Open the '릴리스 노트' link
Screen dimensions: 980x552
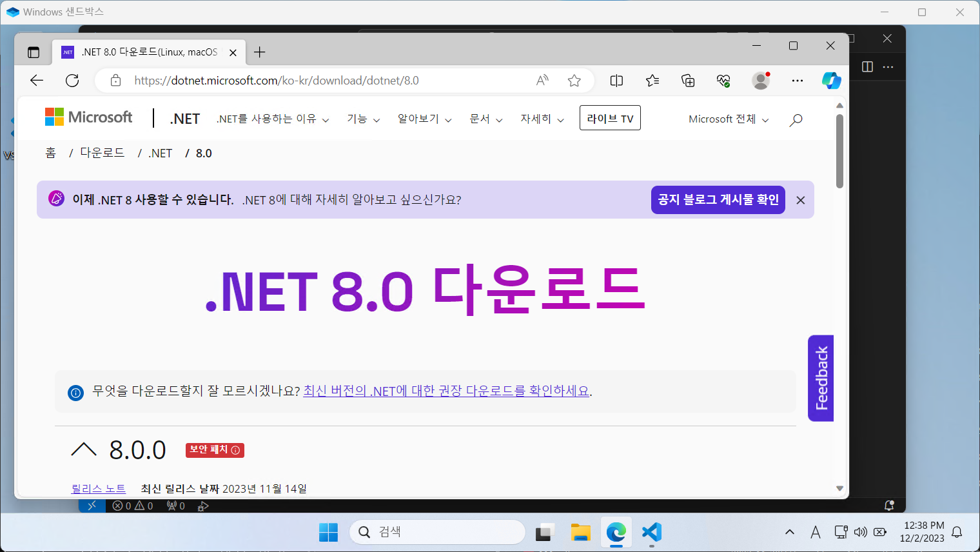point(99,489)
